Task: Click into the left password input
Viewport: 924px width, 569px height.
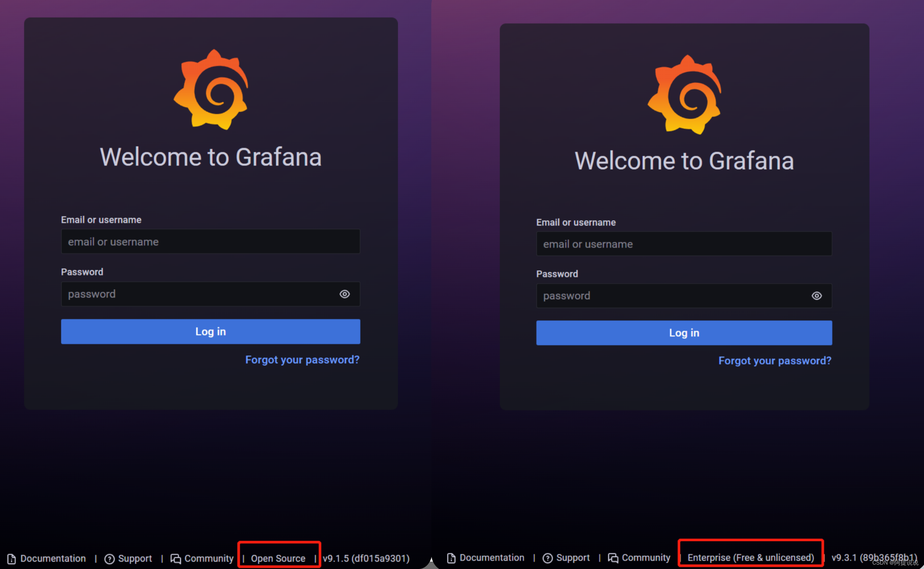Action: click(196, 294)
